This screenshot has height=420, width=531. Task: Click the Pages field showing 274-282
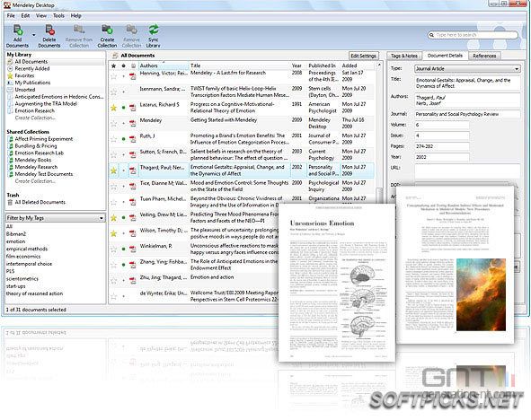coord(442,146)
